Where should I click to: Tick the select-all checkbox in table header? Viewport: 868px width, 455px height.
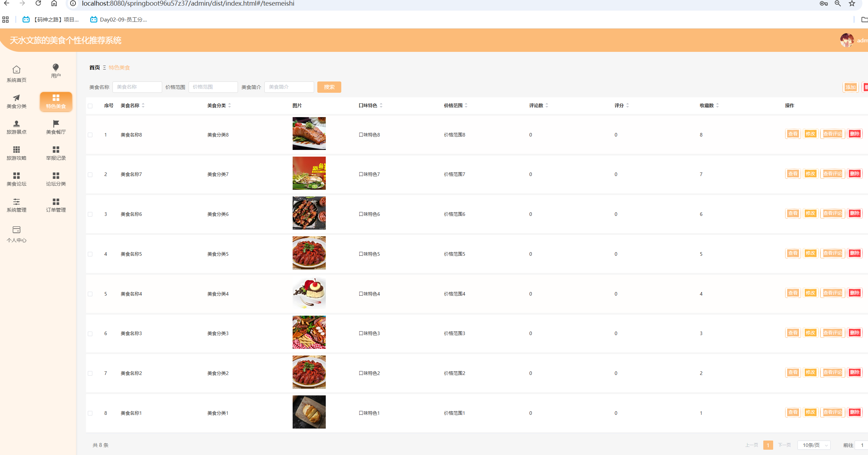pyautogui.click(x=90, y=106)
